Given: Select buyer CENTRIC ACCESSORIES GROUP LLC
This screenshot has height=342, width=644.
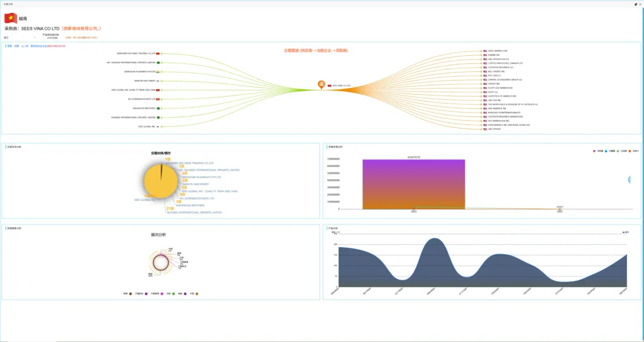Looking at the screenshot, I should pos(505,79).
